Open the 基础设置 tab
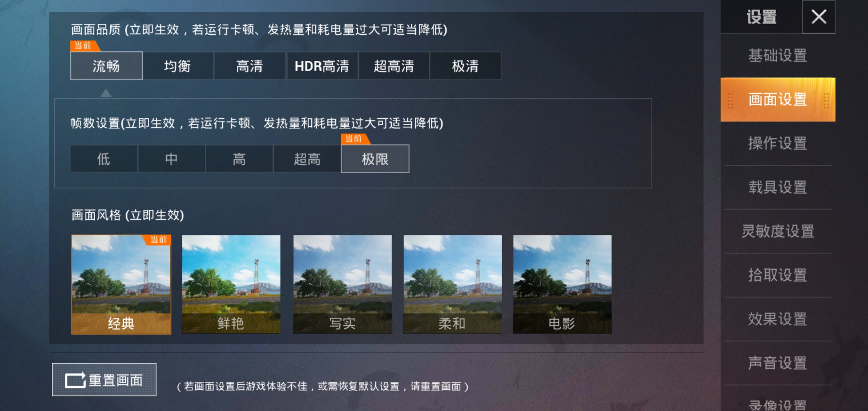 click(x=778, y=56)
